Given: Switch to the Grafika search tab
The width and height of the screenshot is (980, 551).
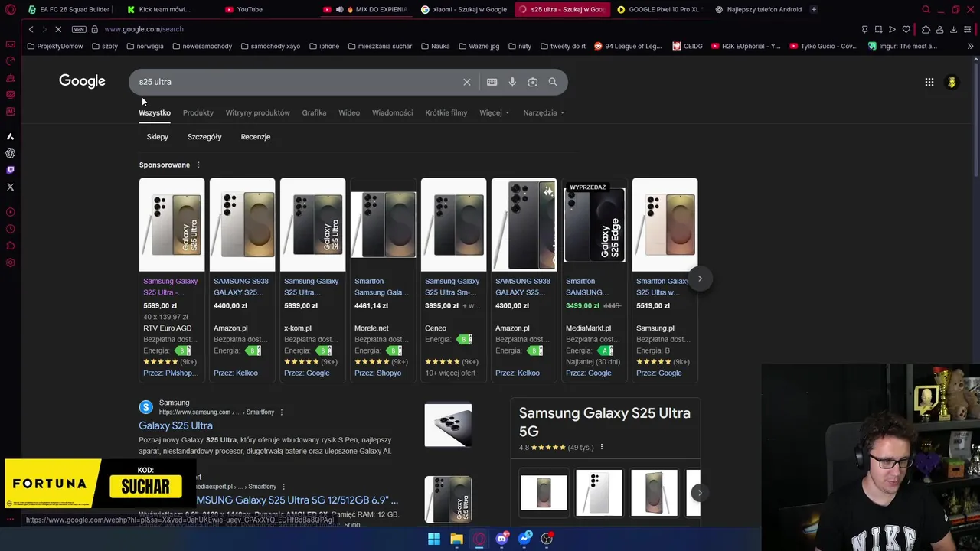Looking at the screenshot, I should (314, 112).
